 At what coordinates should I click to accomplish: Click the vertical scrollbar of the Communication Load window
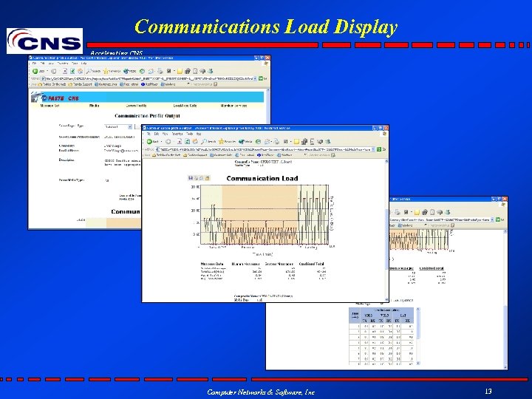pos(386,230)
